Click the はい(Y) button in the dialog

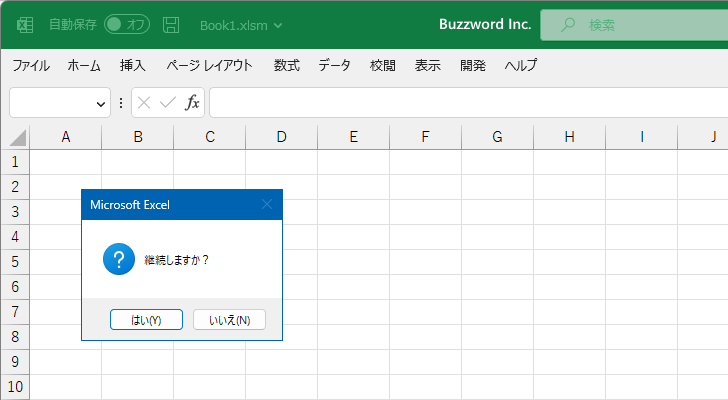click(146, 320)
